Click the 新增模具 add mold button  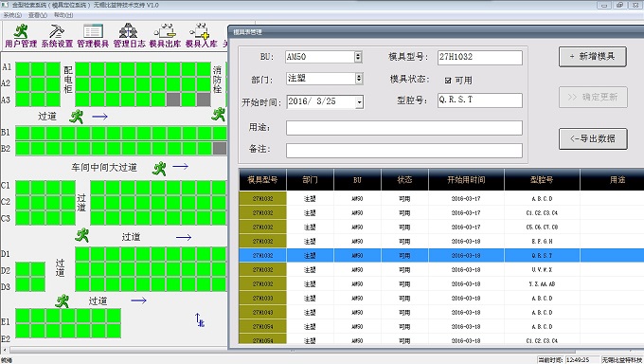coord(592,56)
